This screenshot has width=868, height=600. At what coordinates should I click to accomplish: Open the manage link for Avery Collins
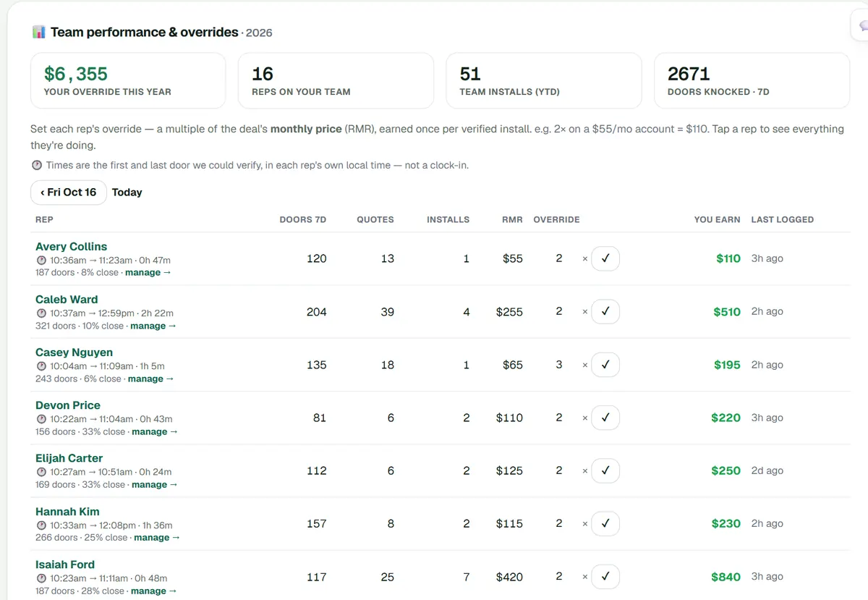tap(148, 273)
